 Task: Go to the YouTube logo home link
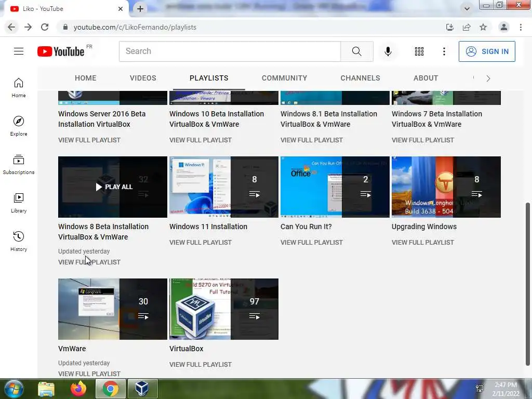click(x=61, y=51)
